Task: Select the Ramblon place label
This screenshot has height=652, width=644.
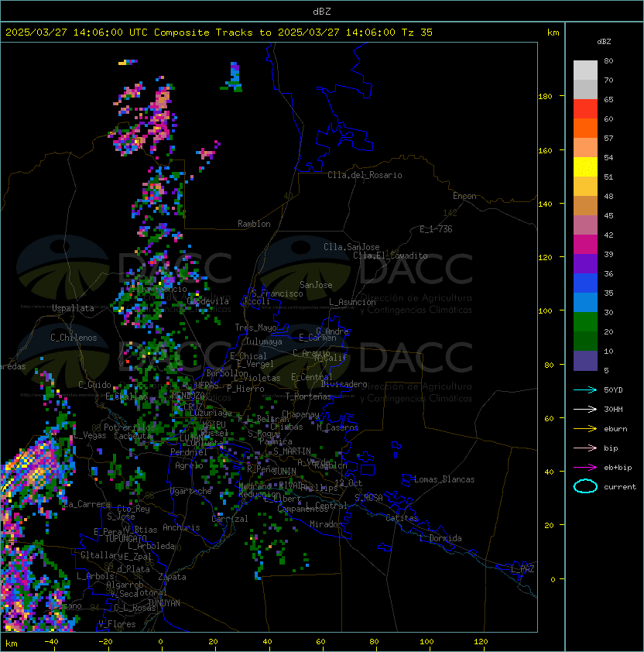Action: (x=254, y=224)
